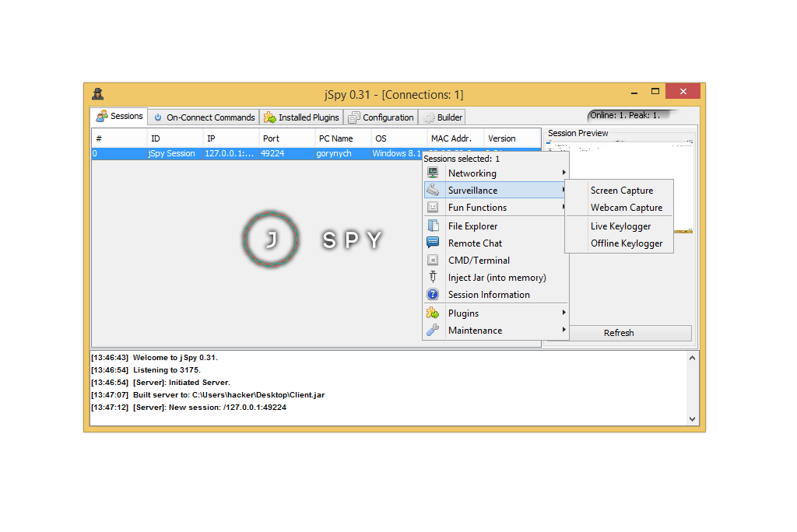The image size is (797, 532).
Task: Switch to On-Connect Commands tab
Action: 204,117
